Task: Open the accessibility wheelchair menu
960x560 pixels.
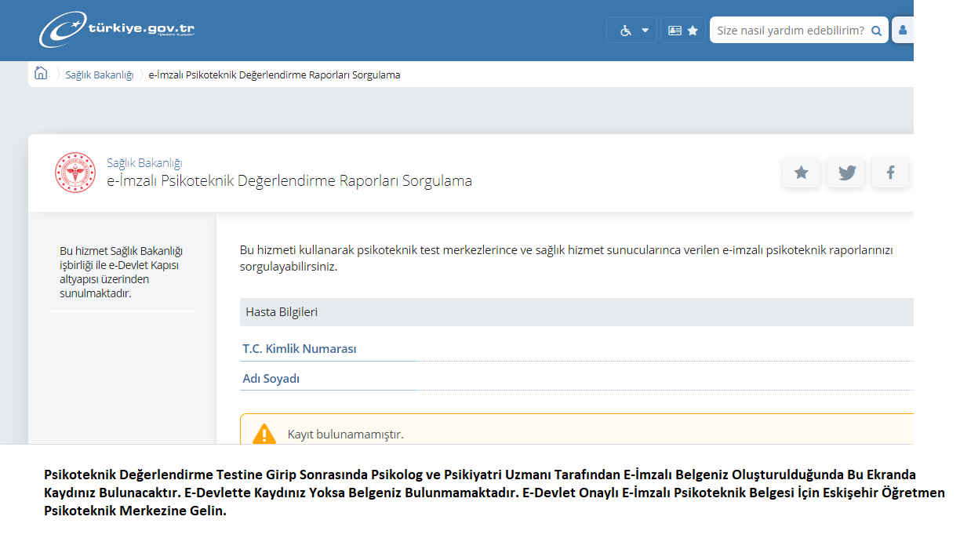Action: pos(632,31)
